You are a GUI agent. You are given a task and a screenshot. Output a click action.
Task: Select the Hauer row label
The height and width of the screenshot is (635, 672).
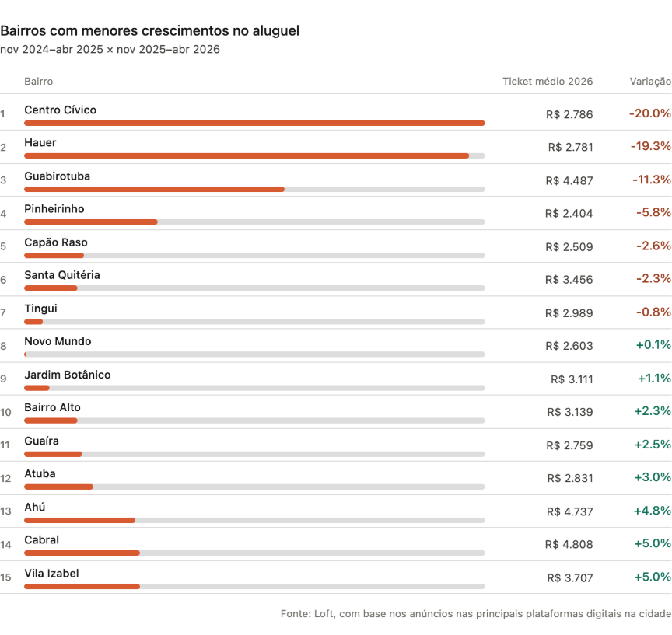tap(40, 143)
